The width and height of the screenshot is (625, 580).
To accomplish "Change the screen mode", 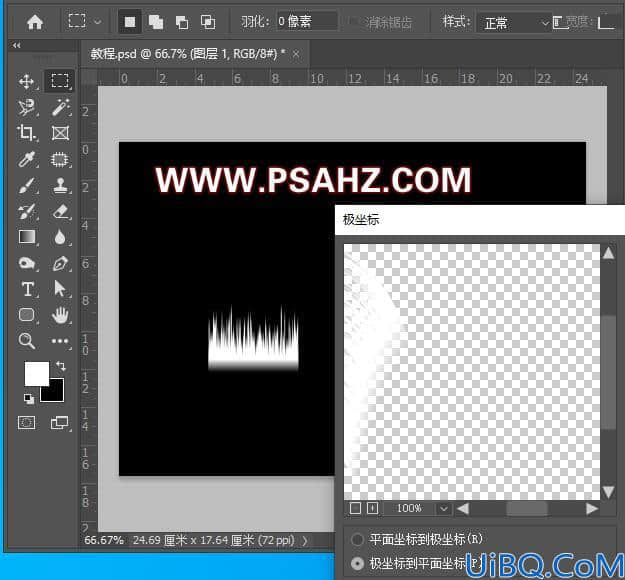I will (59, 423).
